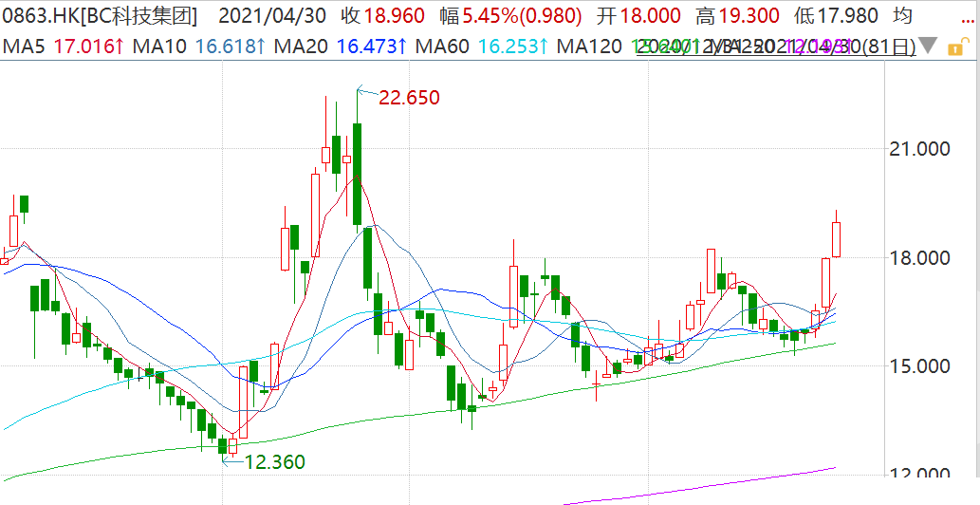
Task: Click the 0863.HK[BC科技集团] stock title
Action: (x=102, y=16)
